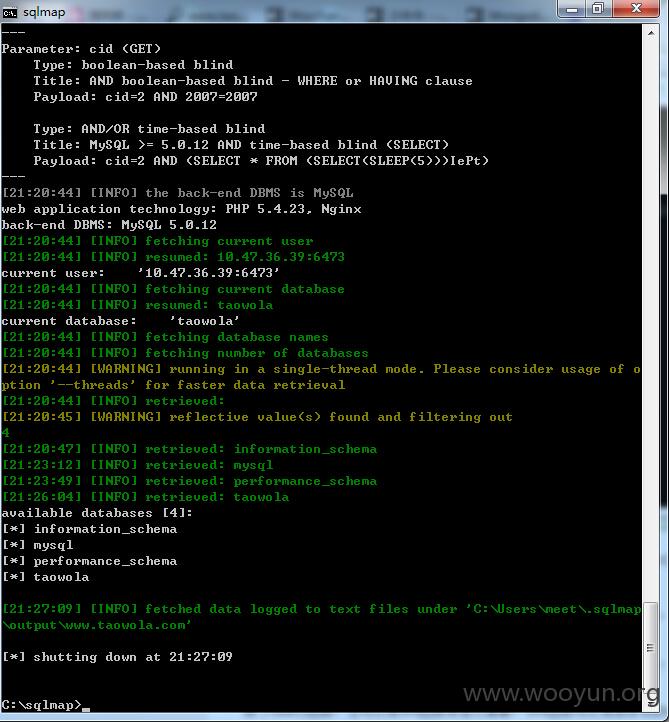
Task: Click '[*] taowola' list entry
Action: click(46, 577)
